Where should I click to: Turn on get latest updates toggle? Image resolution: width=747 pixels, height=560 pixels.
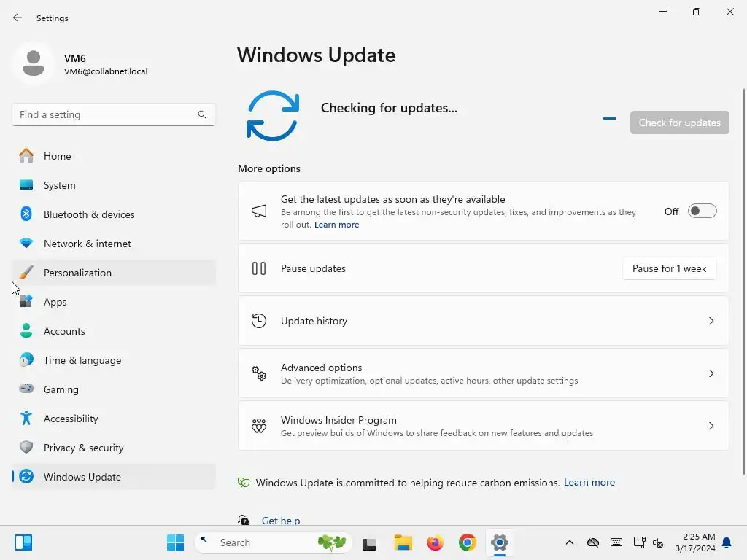click(x=703, y=211)
